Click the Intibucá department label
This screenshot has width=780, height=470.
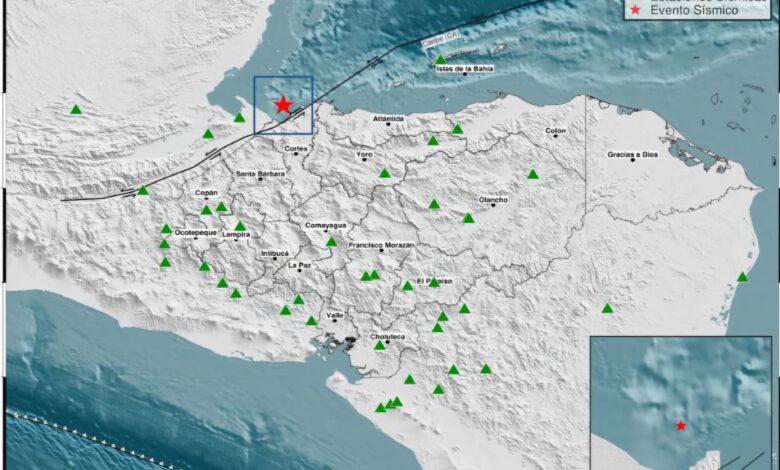click(274, 254)
